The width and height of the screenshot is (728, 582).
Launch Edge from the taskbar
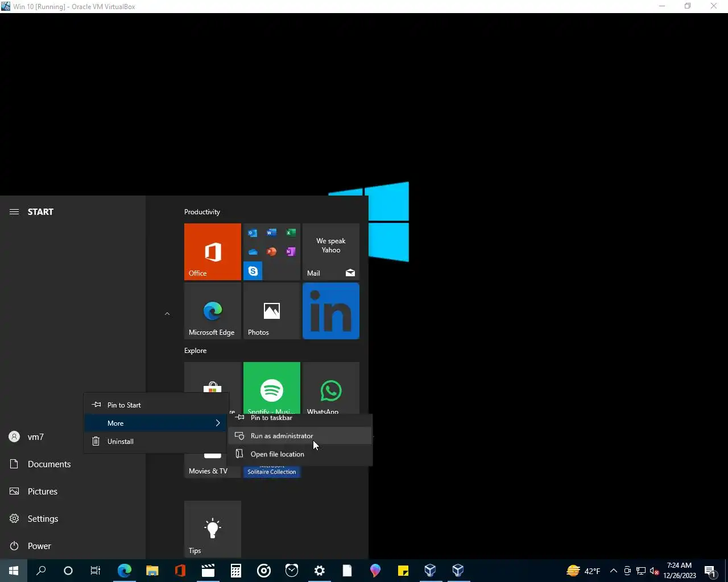point(125,571)
